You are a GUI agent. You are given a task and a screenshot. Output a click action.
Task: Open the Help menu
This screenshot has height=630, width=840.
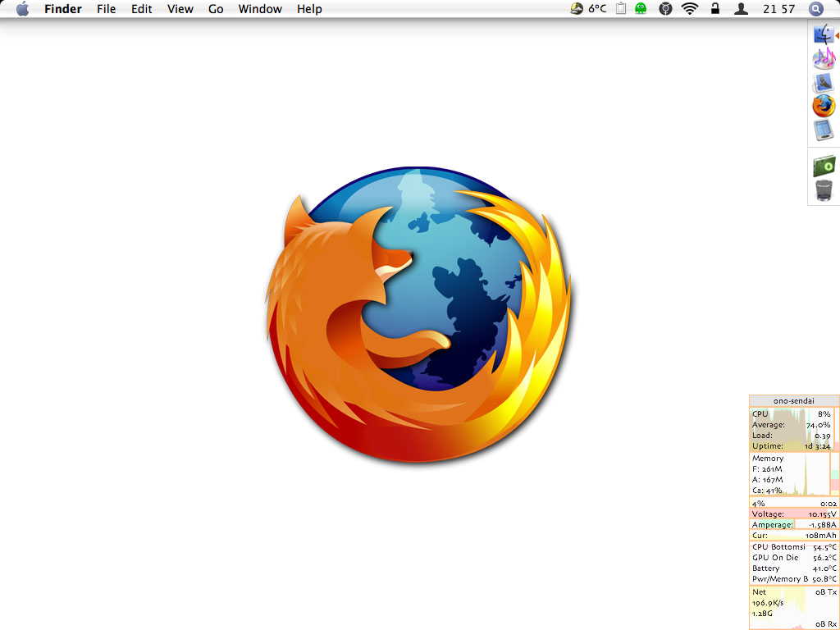309,9
